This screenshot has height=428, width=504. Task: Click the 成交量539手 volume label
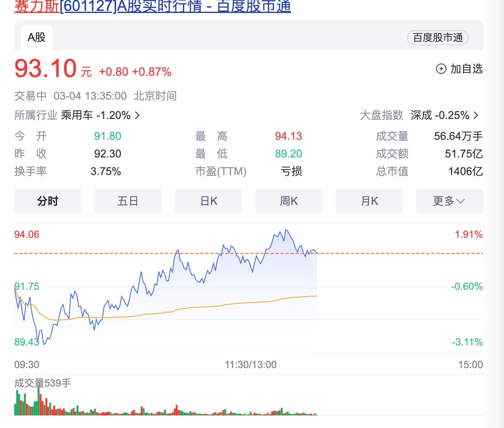(43, 383)
